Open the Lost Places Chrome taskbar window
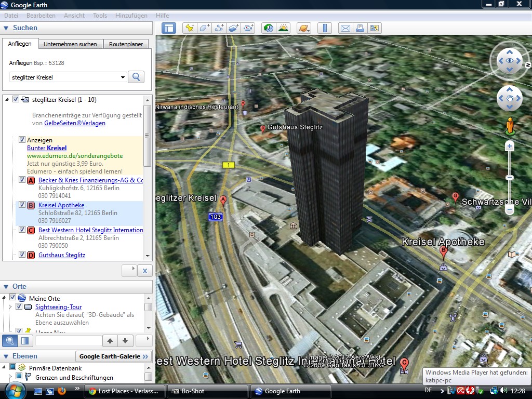 pyautogui.click(x=124, y=391)
